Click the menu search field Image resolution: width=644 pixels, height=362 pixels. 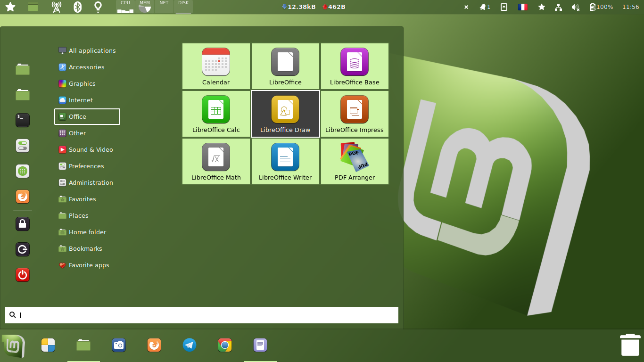click(202, 315)
